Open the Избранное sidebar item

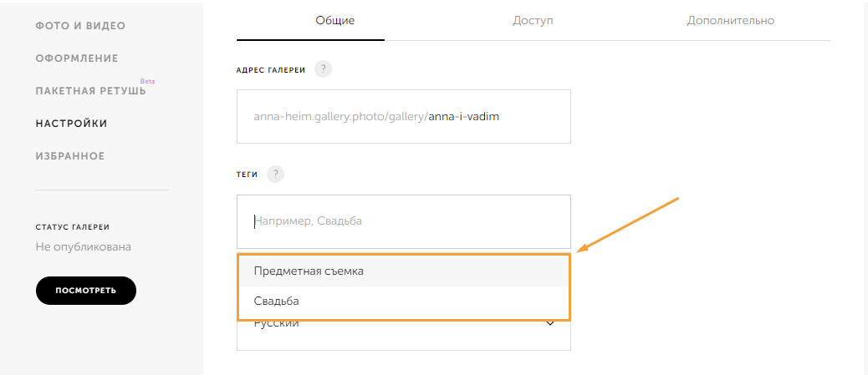click(70, 156)
